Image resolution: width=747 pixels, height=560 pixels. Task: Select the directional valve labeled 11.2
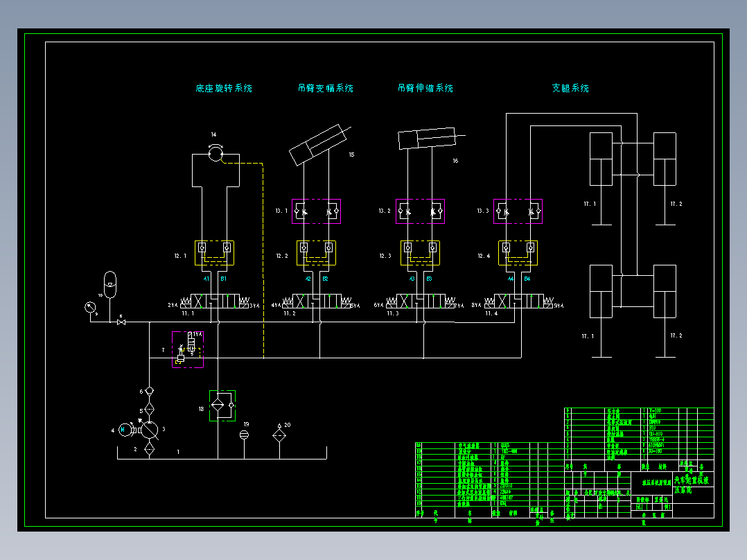[317, 301]
